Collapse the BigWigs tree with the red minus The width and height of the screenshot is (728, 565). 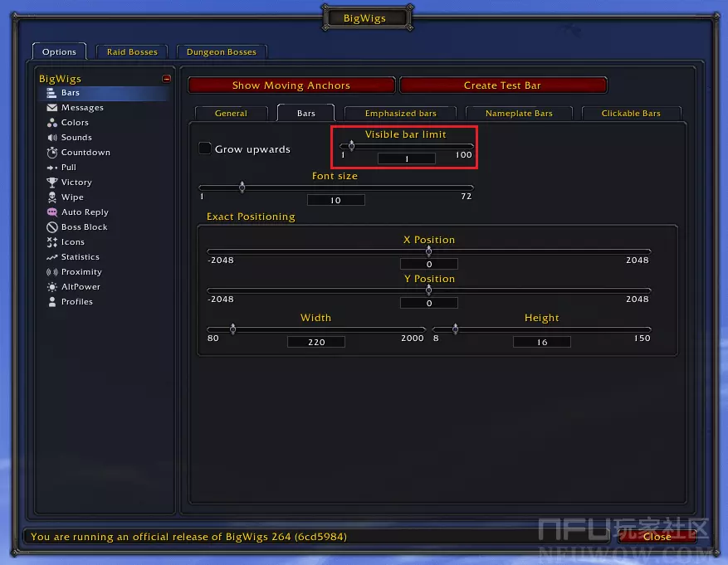click(x=166, y=79)
